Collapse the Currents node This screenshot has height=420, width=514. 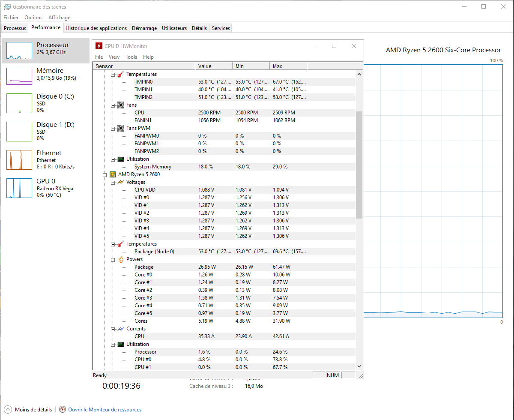pos(113,329)
